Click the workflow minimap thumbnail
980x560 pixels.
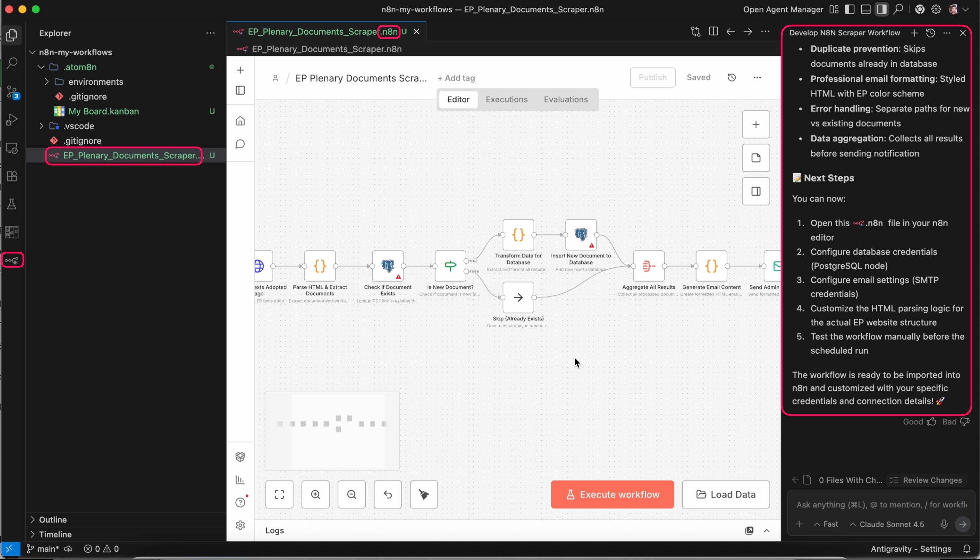tap(332, 431)
